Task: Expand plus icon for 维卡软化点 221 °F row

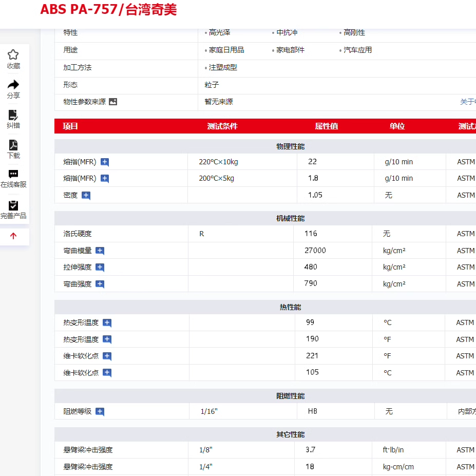Action: (x=107, y=356)
